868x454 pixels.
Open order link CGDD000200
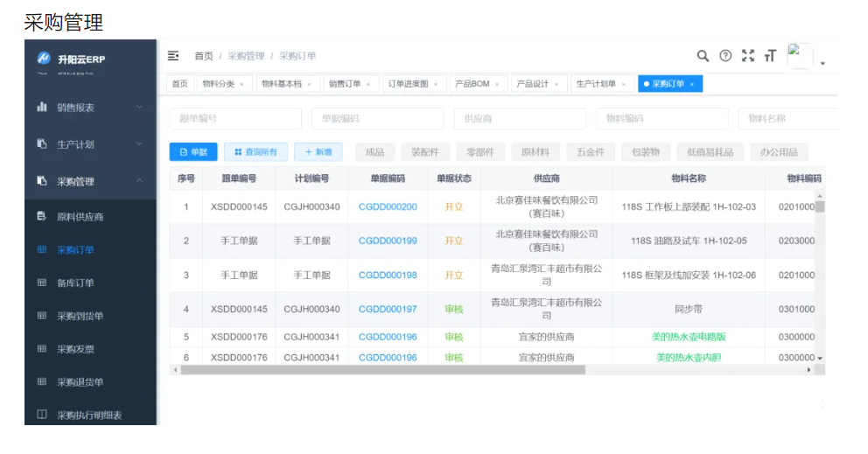tap(388, 207)
